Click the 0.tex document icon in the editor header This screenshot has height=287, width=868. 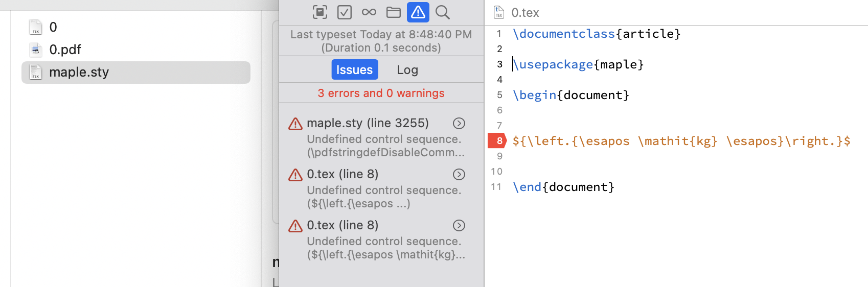pyautogui.click(x=499, y=12)
